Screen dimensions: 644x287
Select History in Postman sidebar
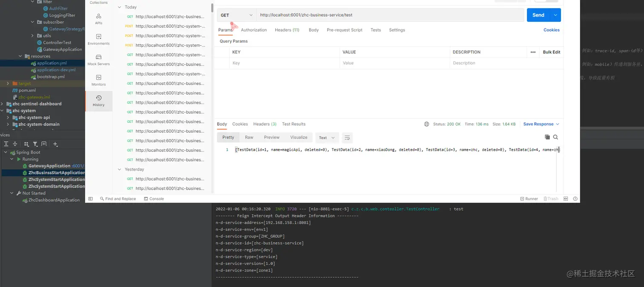click(98, 101)
